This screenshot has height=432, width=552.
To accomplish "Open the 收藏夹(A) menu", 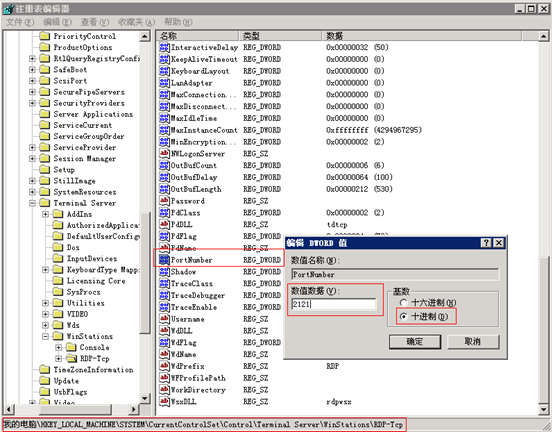I will coord(136,22).
